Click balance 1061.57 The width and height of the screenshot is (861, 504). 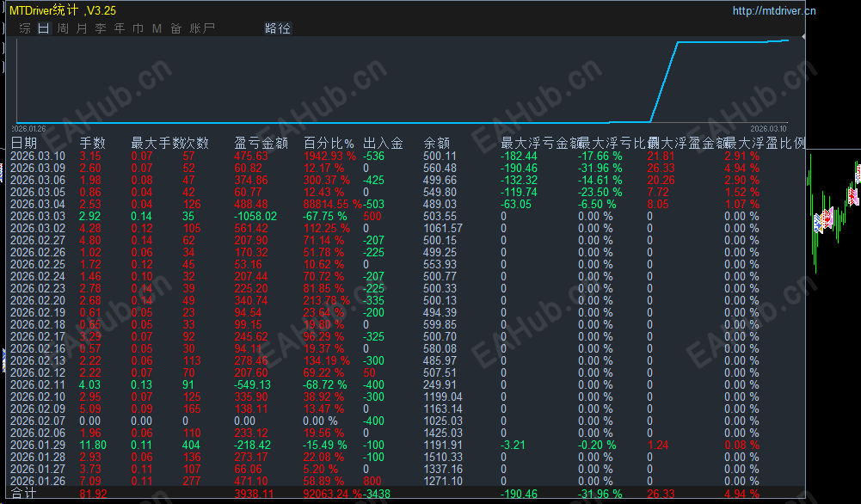click(x=443, y=229)
